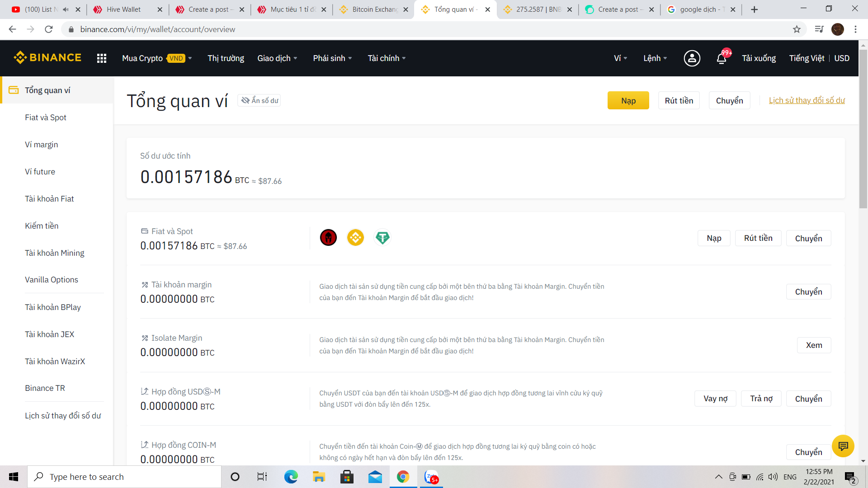Open the apps grid menu icon
Image resolution: width=868 pixels, height=488 pixels.
(102, 58)
